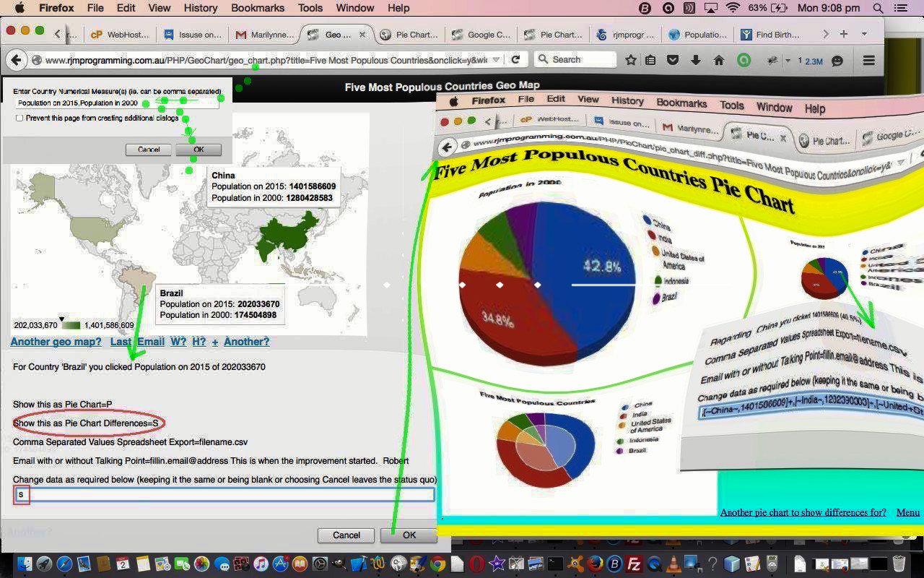Click the Menu link in pie chart page
The width and height of the screenshot is (924, 578).
point(908,512)
